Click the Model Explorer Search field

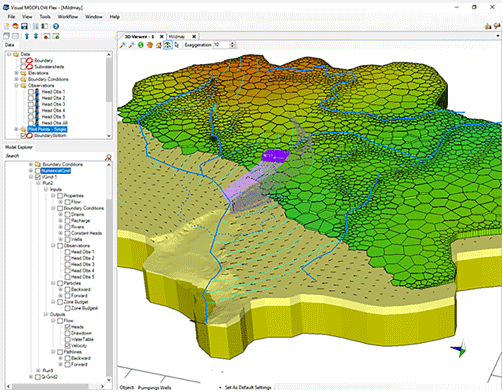tap(55, 156)
